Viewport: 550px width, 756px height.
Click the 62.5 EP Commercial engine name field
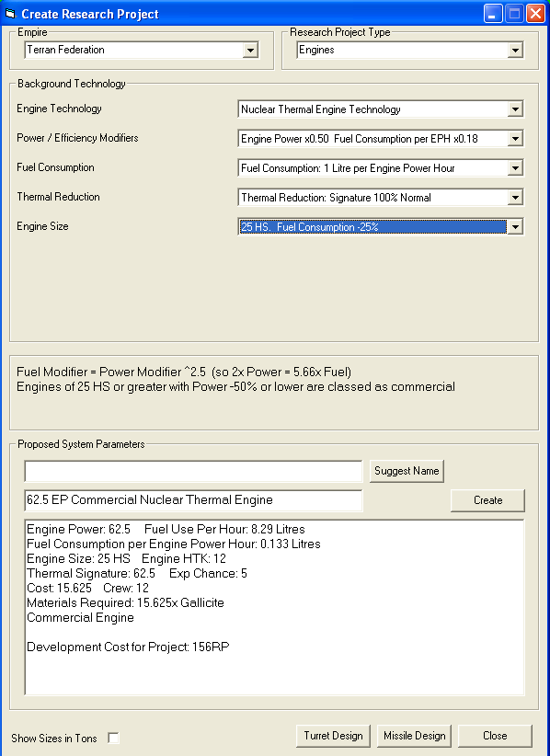(193, 500)
